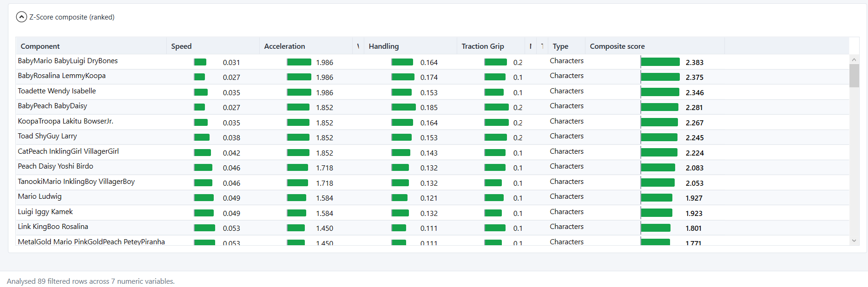Click composite score value 2.224
Viewport: 868px width, 287px height.
pos(694,153)
